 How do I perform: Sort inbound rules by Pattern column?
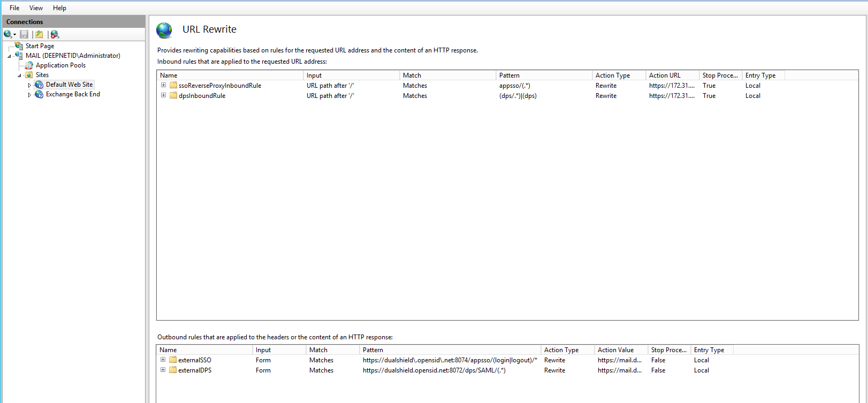[543, 75]
